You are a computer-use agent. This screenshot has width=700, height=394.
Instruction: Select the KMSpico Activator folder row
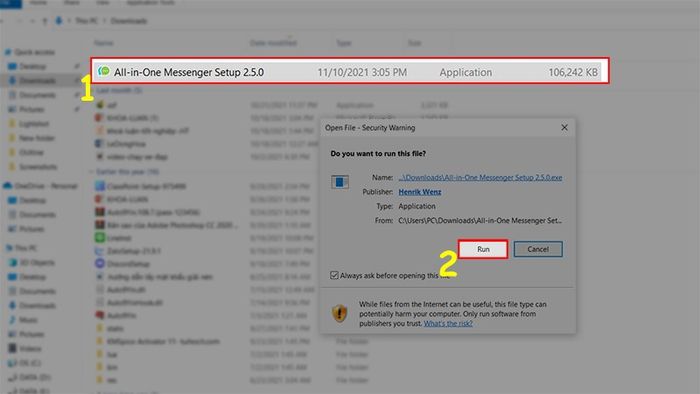(x=163, y=342)
